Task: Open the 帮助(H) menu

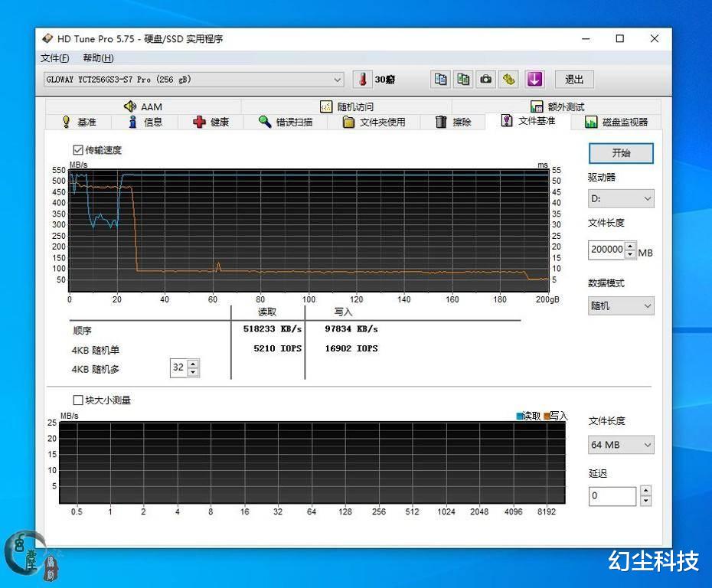Action: (98, 58)
